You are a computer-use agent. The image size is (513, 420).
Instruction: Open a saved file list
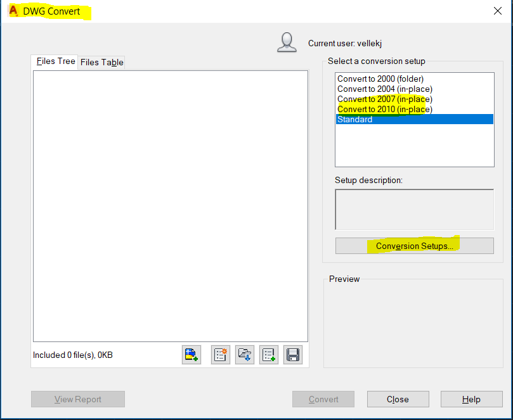tap(244, 355)
